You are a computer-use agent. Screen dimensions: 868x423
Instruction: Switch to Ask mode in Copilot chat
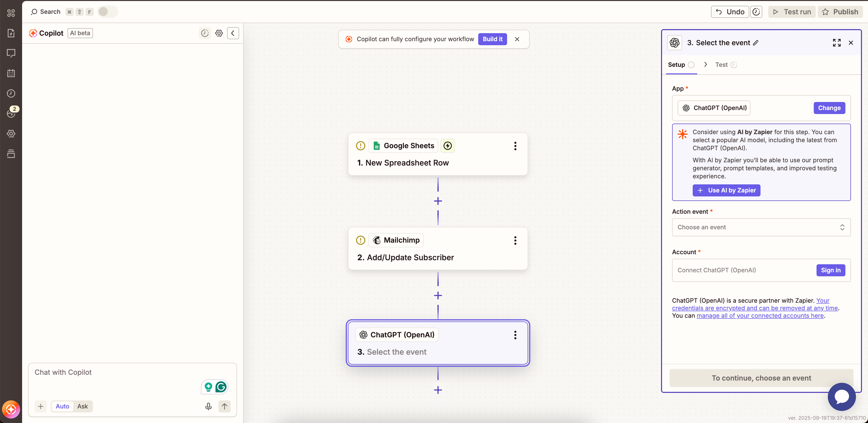point(83,406)
